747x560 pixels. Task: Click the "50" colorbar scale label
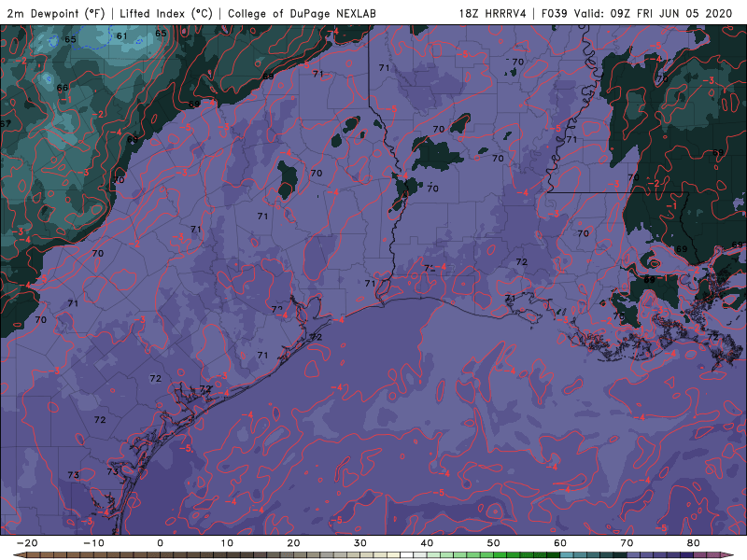[494, 543]
